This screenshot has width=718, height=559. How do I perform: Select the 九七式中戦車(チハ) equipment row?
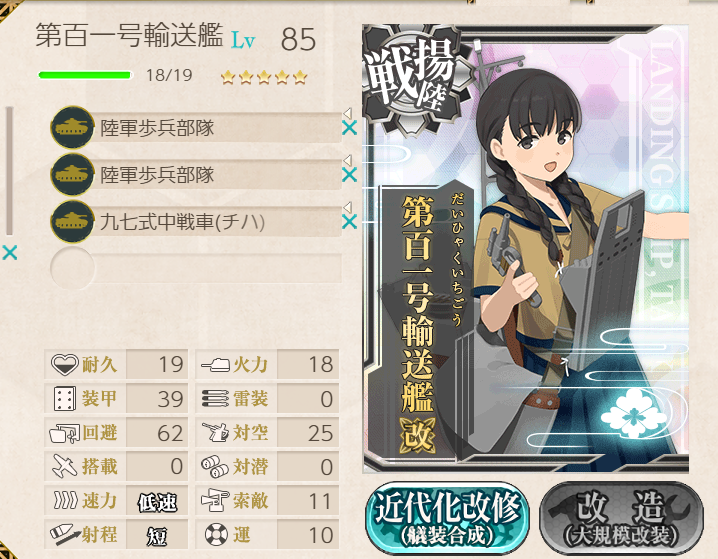[x=196, y=222]
